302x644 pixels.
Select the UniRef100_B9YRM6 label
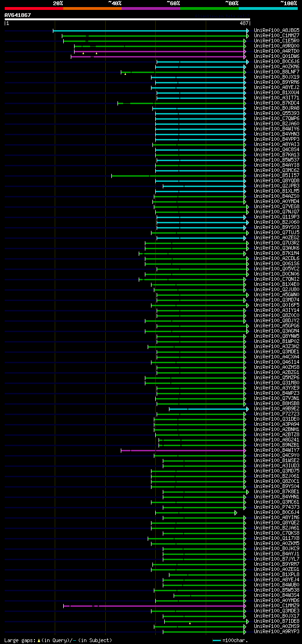[277, 82]
